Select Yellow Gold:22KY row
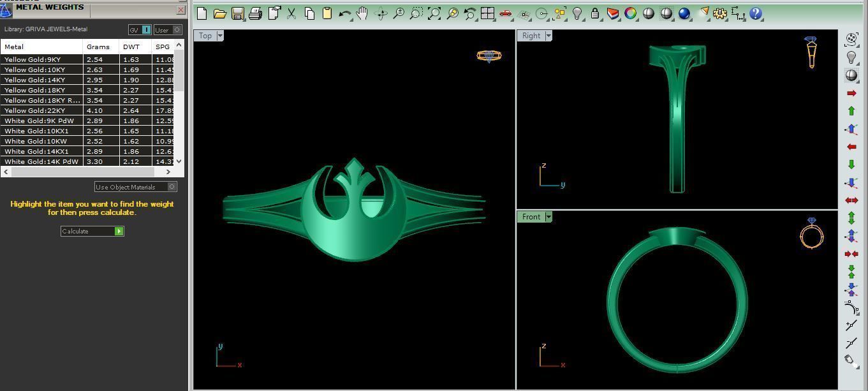This screenshot has width=868, height=391. click(x=87, y=110)
